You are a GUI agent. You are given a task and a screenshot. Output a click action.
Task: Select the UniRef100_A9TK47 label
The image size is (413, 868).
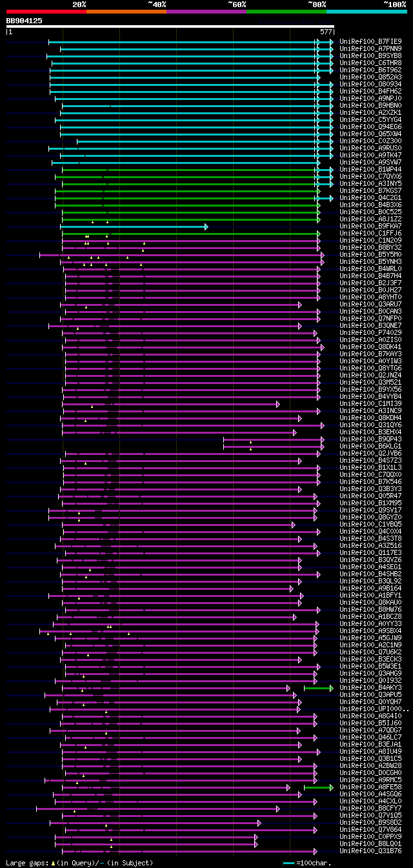[x=370, y=155]
